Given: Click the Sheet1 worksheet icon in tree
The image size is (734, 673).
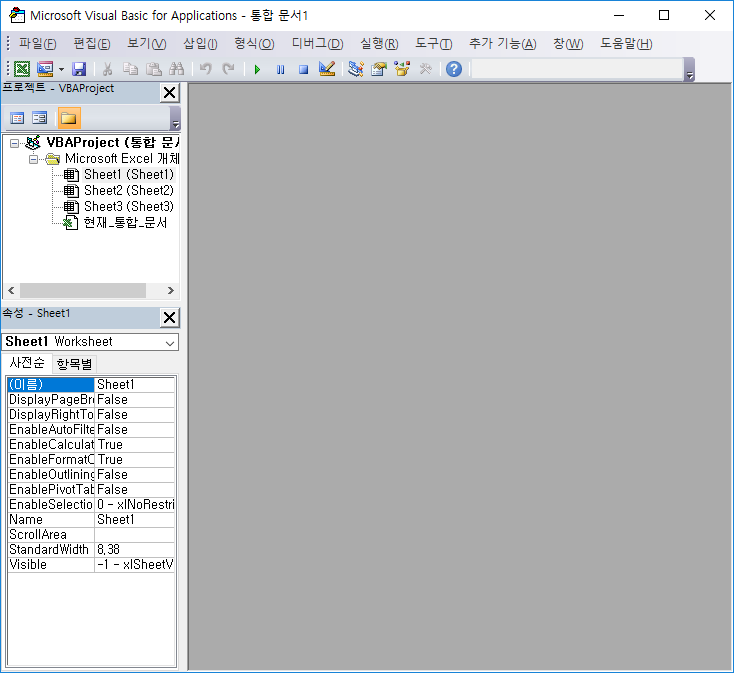Looking at the screenshot, I should (71, 175).
